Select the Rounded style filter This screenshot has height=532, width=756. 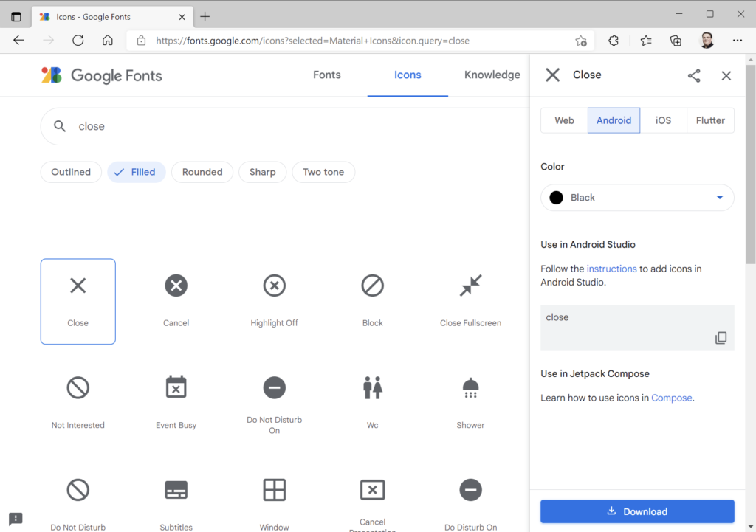(202, 171)
